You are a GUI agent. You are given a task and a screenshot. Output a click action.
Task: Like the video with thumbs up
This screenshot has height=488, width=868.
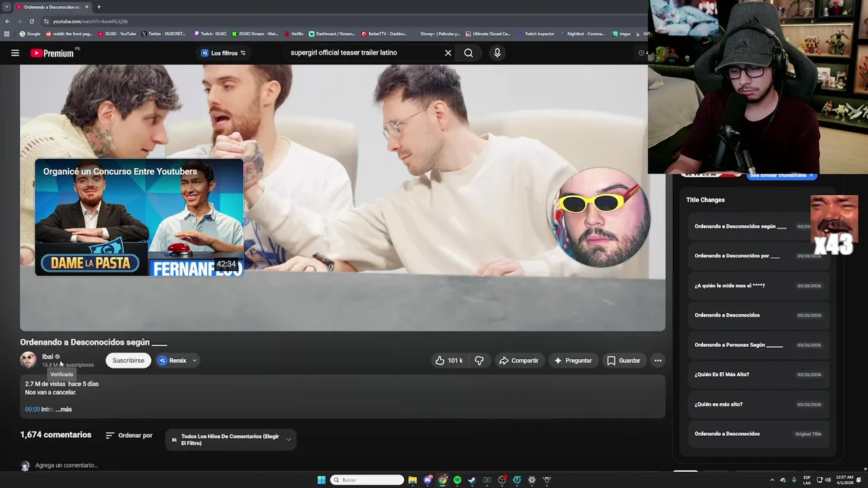click(449, 361)
